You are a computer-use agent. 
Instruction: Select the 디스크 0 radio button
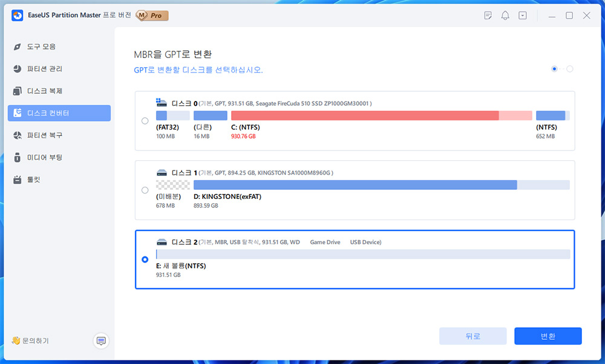tap(145, 121)
